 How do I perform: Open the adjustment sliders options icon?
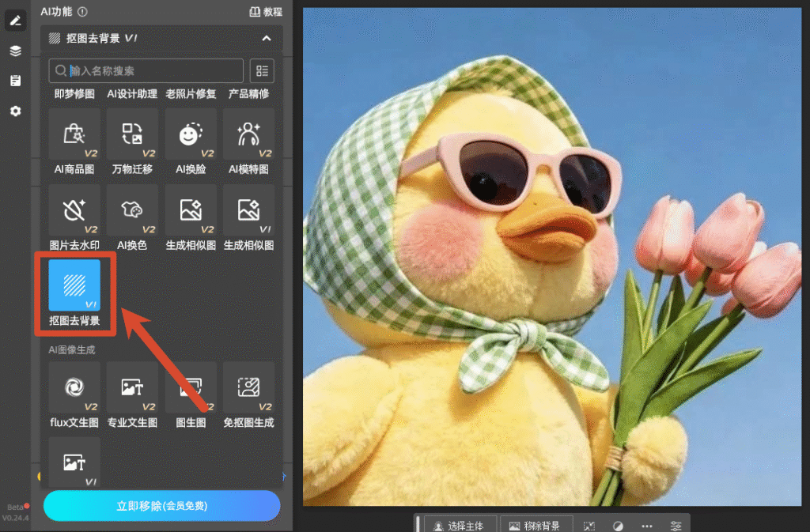pyautogui.click(x=676, y=526)
